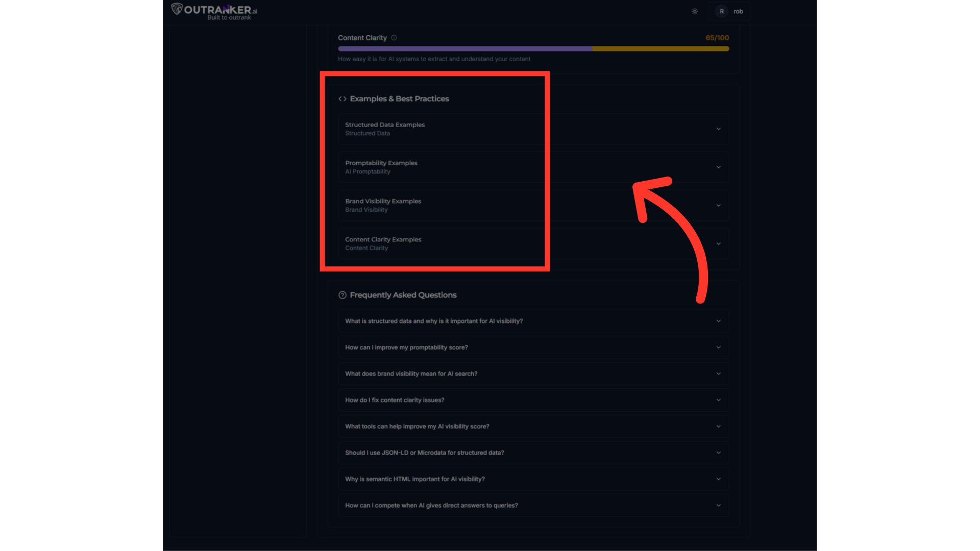Expand Brand Visibility Examples chevron

(x=718, y=206)
